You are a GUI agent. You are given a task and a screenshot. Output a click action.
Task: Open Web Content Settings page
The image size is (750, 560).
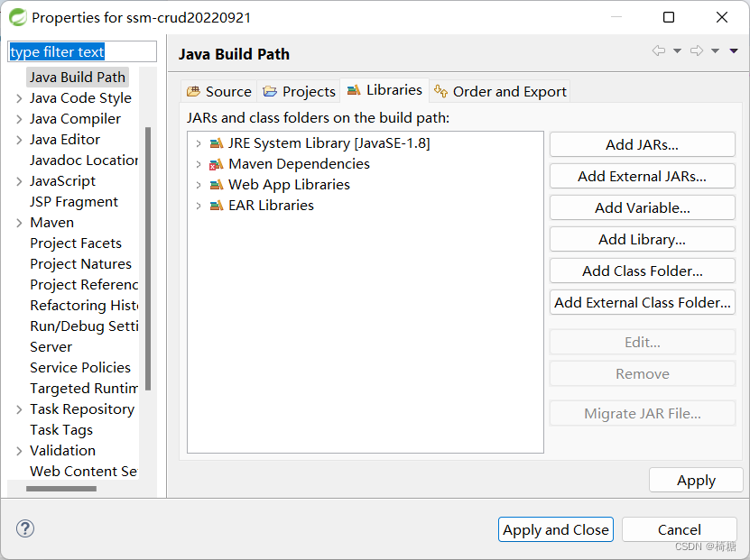pyautogui.click(x=84, y=472)
